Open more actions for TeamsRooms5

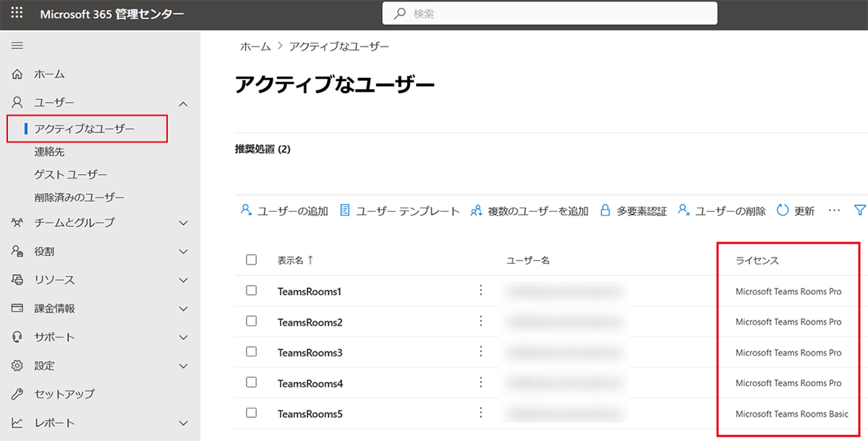pyautogui.click(x=480, y=413)
